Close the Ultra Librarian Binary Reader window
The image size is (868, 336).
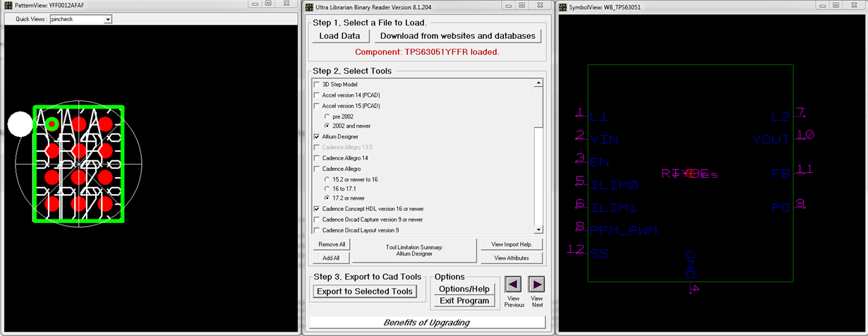[x=538, y=4]
